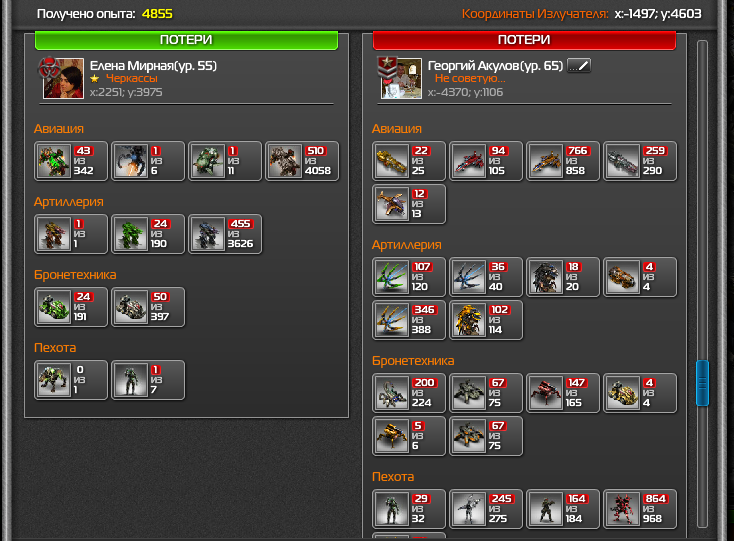Click Излучатель coordinates x:-1497; y:4603
Image resolution: width=734 pixels, height=541 pixels.
tap(658, 14)
